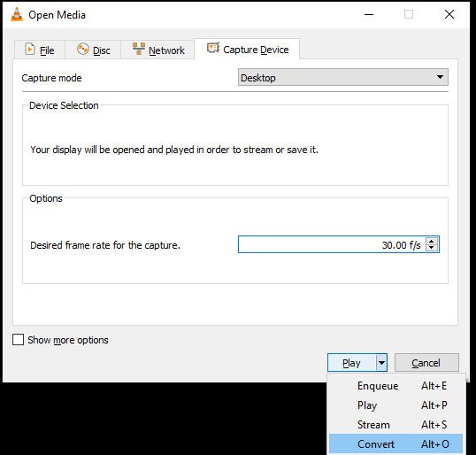Select Convert from the Play menu

point(395,444)
